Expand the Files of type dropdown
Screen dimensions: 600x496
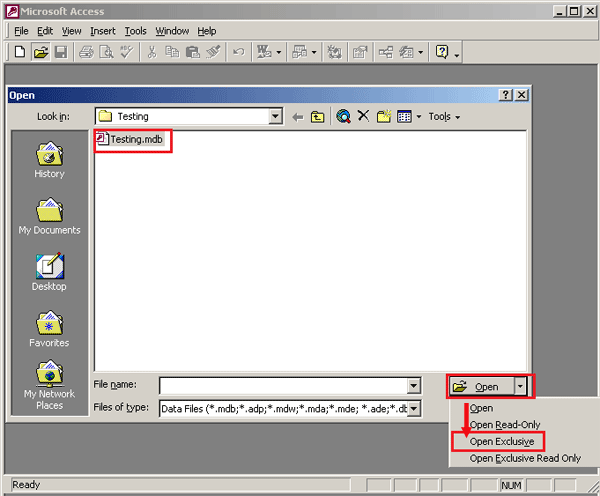(413, 409)
